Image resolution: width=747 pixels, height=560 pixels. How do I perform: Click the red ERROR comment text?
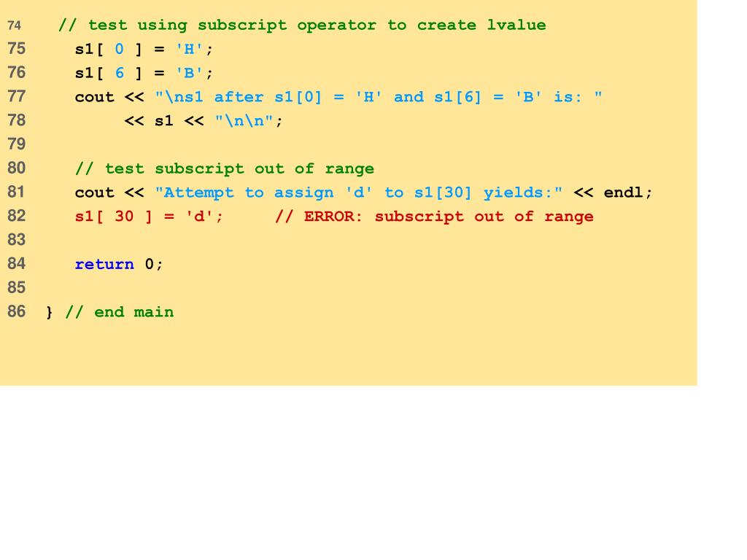pyautogui.click(x=434, y=217)
